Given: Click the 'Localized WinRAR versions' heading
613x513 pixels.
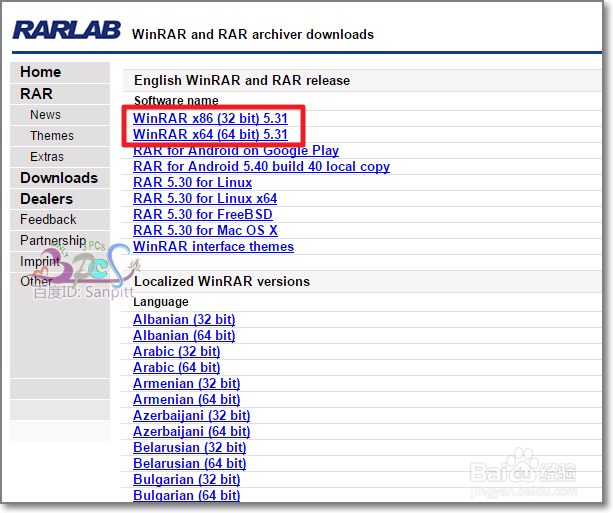Looking at the screenshot, I should 222,282.
